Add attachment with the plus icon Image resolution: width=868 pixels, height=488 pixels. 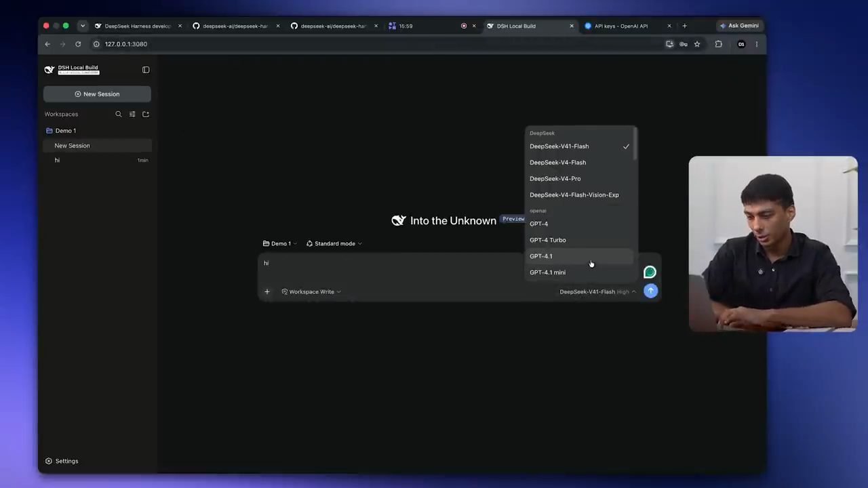pyautogui.click(x=267, y=291)
